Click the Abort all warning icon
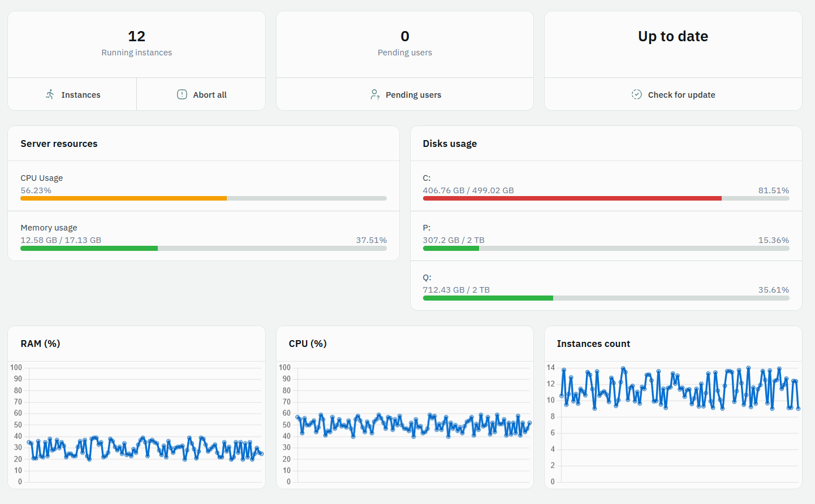Viewport: 815px width, 504px height. pos(182,94)
